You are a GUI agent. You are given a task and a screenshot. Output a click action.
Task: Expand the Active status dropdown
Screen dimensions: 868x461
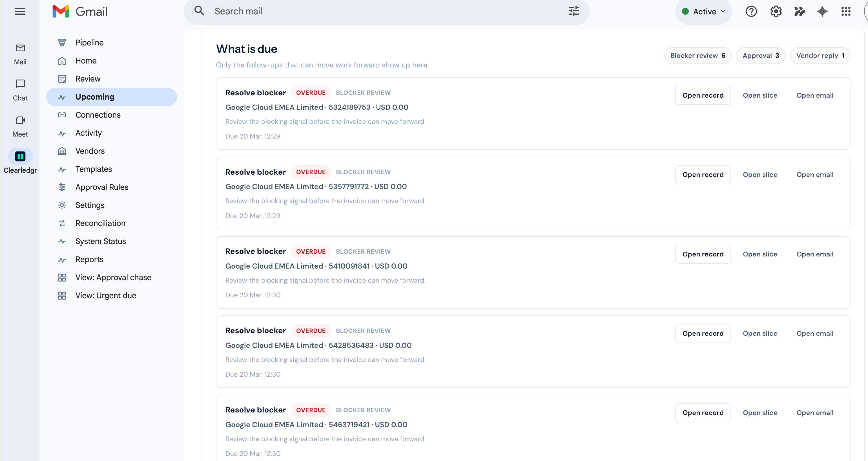(723, 12)
